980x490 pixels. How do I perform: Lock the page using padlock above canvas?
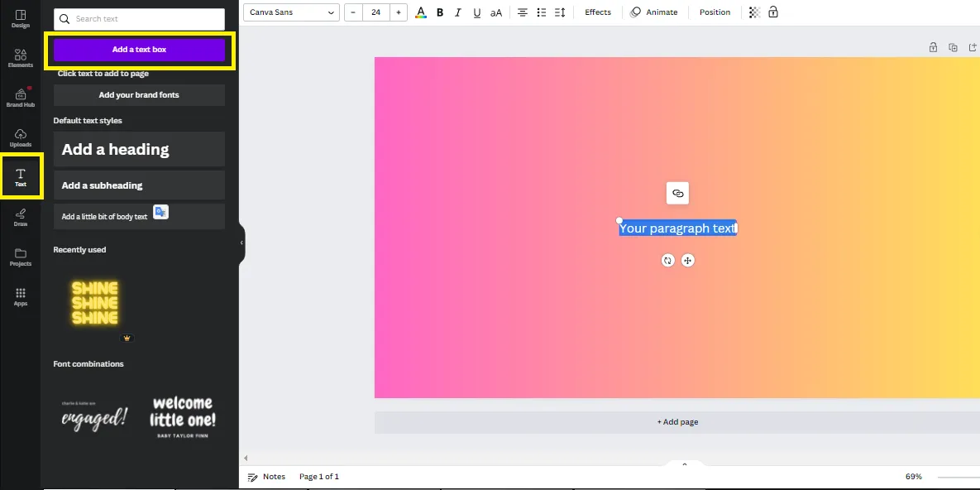coord(933,47)
